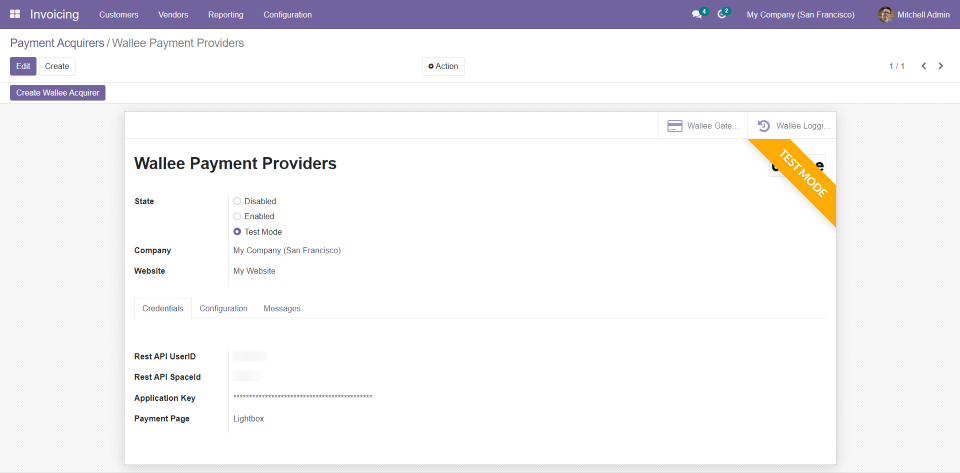
Task: Select the Disabled state radio button
Action: point(237,201)
